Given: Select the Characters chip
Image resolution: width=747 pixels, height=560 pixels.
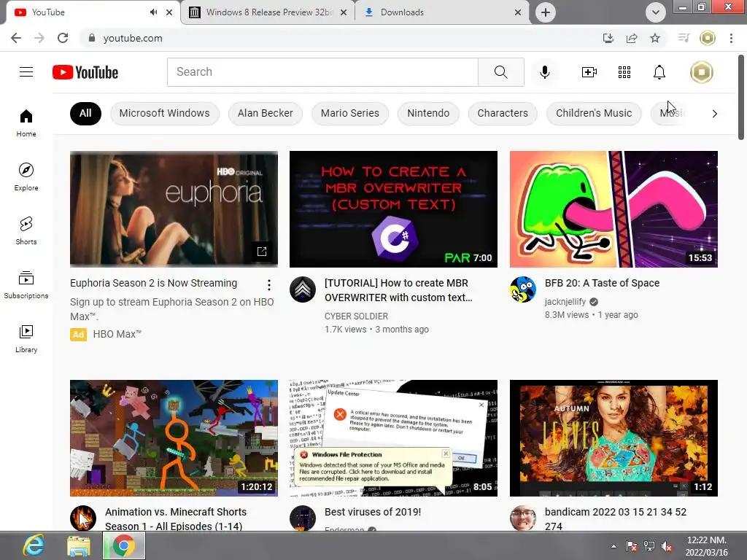Looking at the screenshot, I should pyautogui.click(x=503, y=113).
